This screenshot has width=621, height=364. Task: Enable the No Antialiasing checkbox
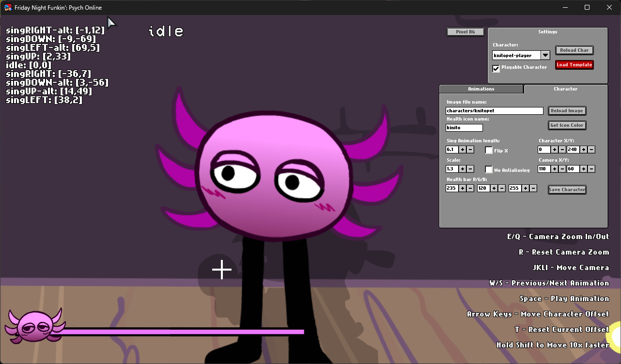489,169
